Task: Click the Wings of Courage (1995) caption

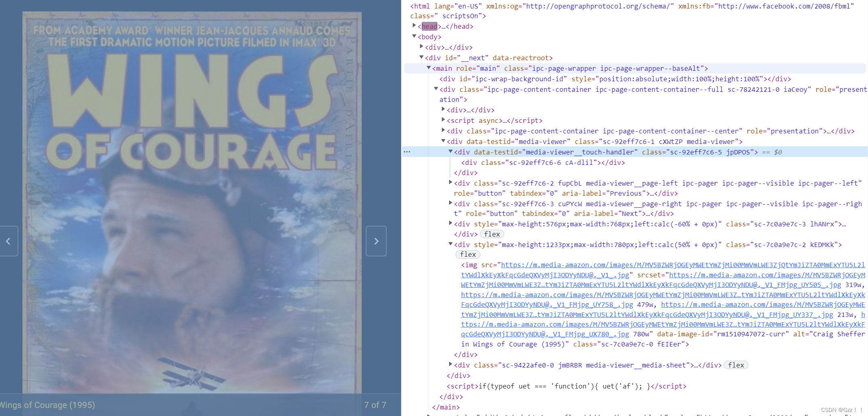Action: pos(47,405)
